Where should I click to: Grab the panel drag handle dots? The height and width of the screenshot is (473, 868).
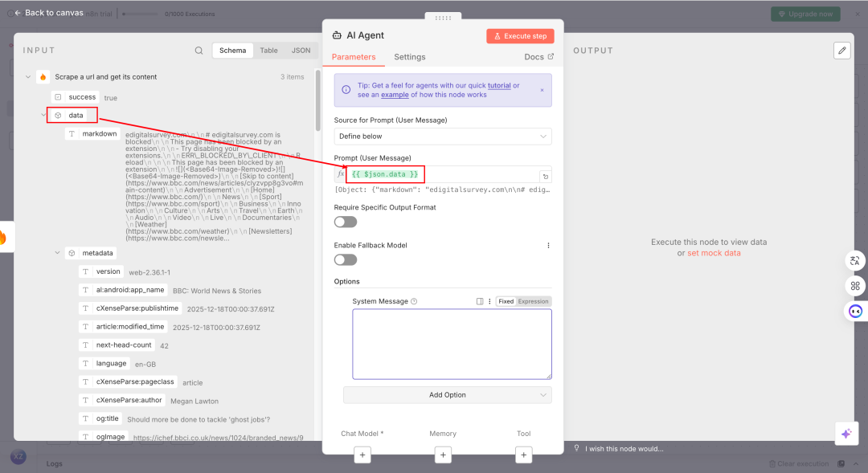443,18
